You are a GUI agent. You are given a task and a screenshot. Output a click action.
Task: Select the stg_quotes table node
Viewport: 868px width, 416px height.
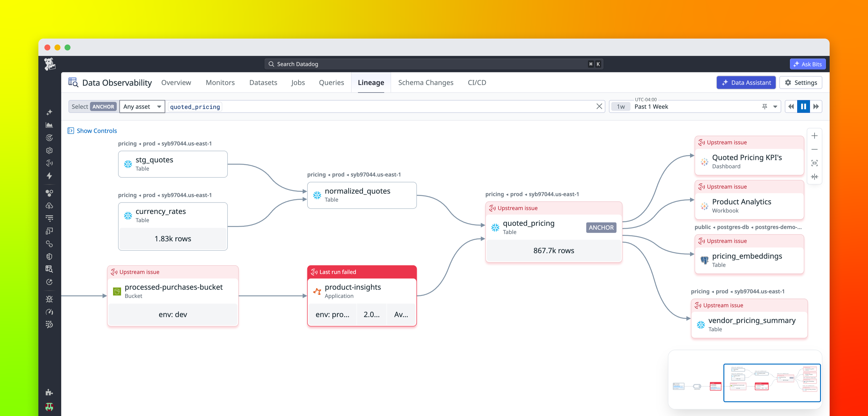173,164
